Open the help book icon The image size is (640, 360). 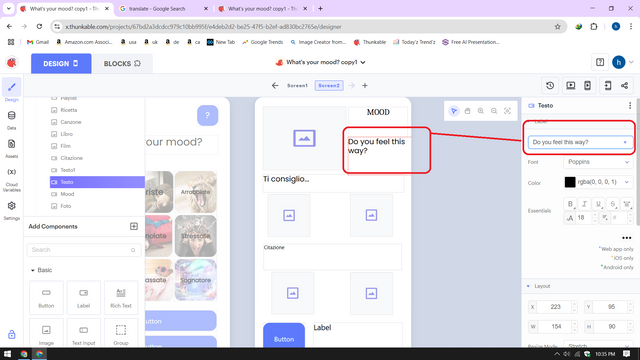[600, 62]
